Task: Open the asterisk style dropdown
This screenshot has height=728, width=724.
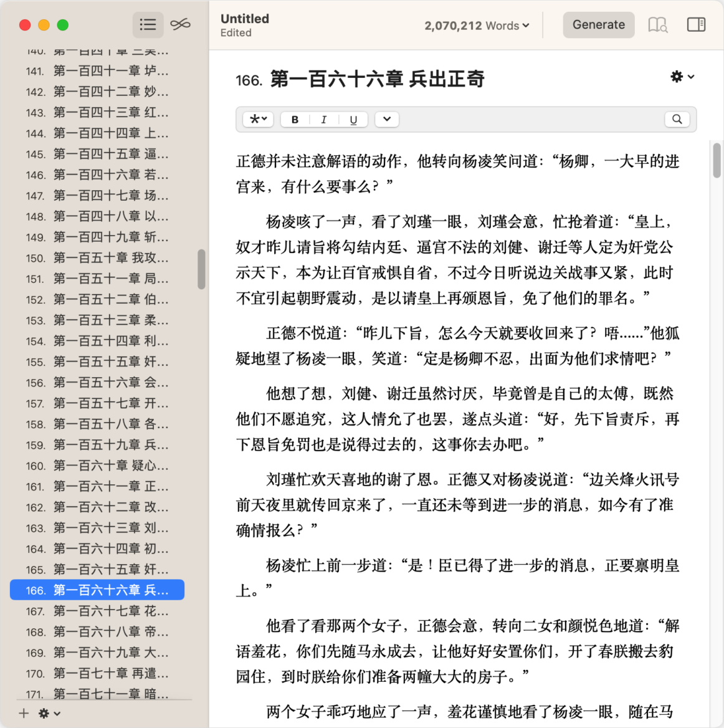Action: click(x=259, y=119)
